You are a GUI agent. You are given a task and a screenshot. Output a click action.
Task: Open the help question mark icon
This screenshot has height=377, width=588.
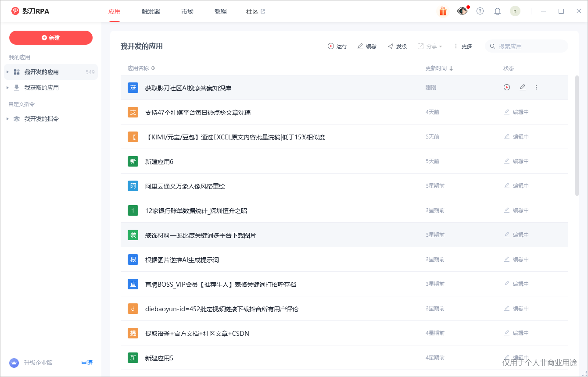(x=480, y=11)
